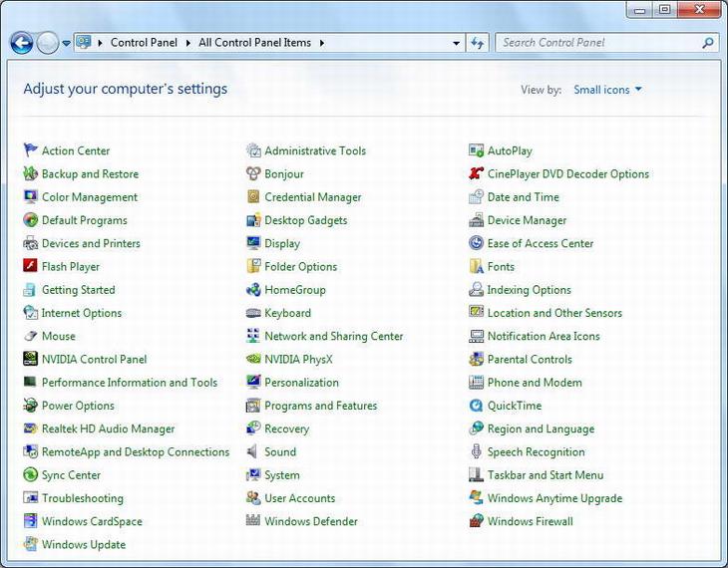Click the User Accounts icon
The height and width of the screenshot is (568, 728).
tap(253, 498)
